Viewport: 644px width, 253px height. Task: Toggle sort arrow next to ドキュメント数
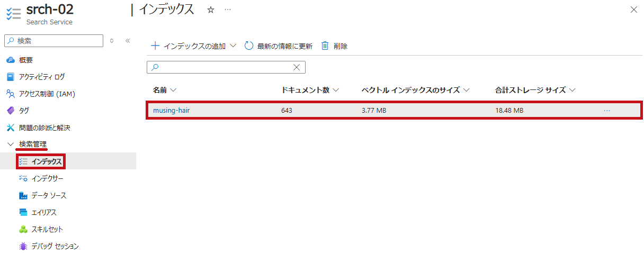coord(336,91)
